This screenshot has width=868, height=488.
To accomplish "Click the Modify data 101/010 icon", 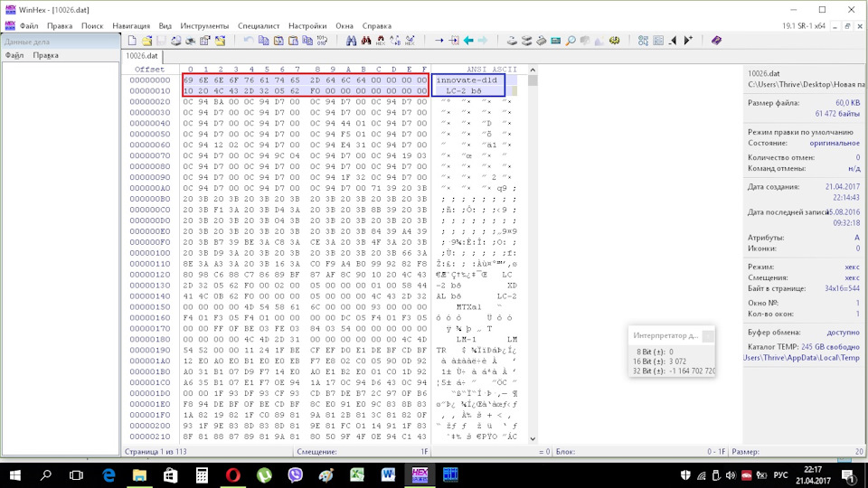I will (322, 41).
